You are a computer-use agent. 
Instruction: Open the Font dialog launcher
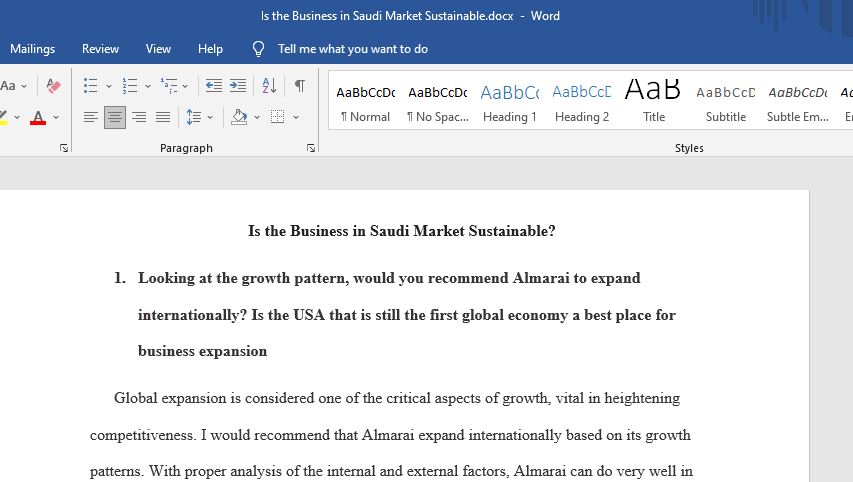click(64, 148)
